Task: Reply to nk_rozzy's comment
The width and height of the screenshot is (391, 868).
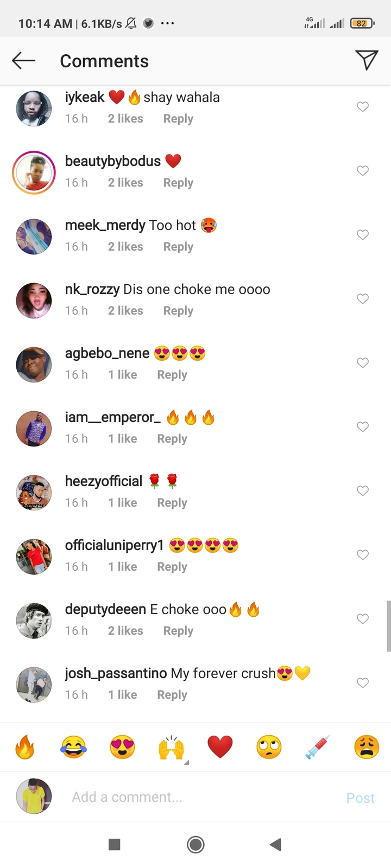Action: pos(178,311)
